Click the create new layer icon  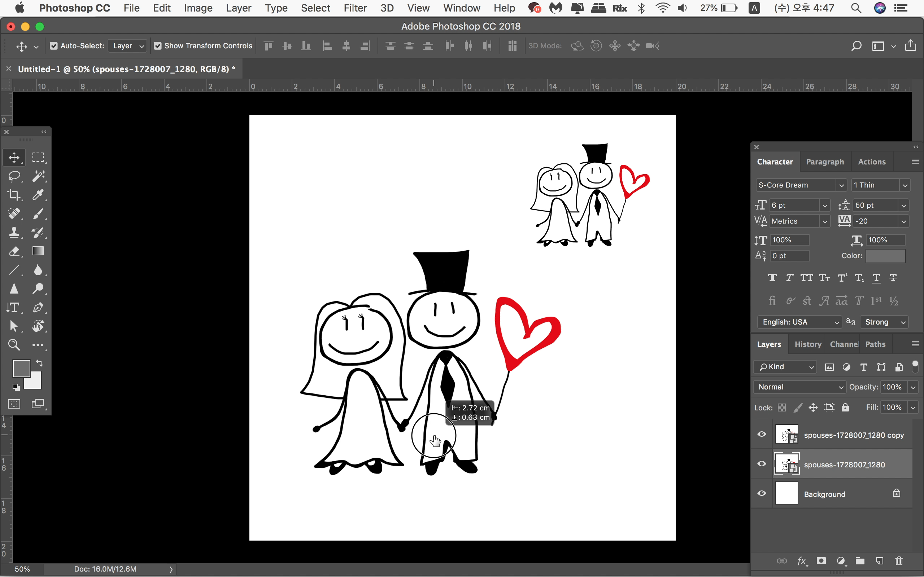point(879,560)
